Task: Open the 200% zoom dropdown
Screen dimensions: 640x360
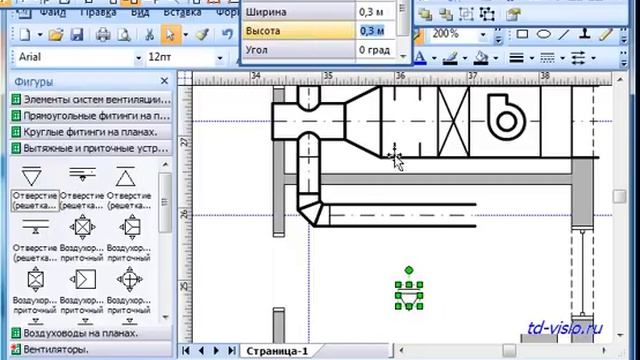Action: click(x=483, y=35)
